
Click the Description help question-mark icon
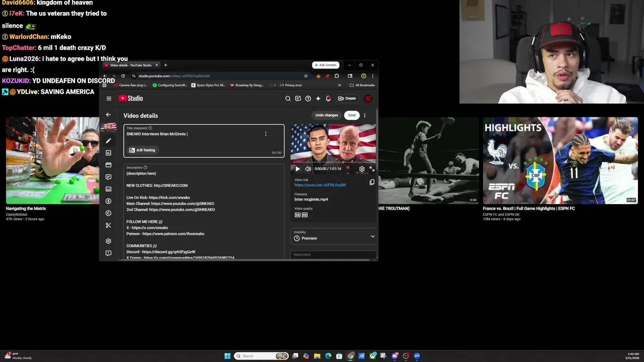click(x=145, y=167)
